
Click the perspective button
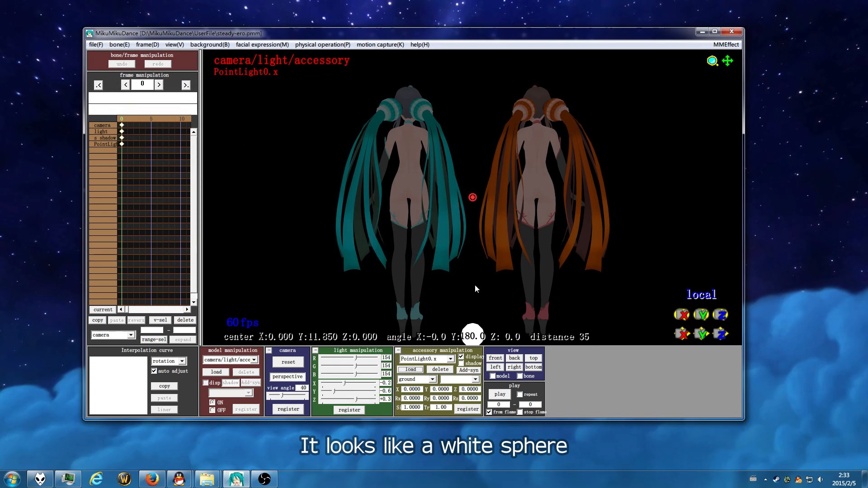tap(288, 376)
